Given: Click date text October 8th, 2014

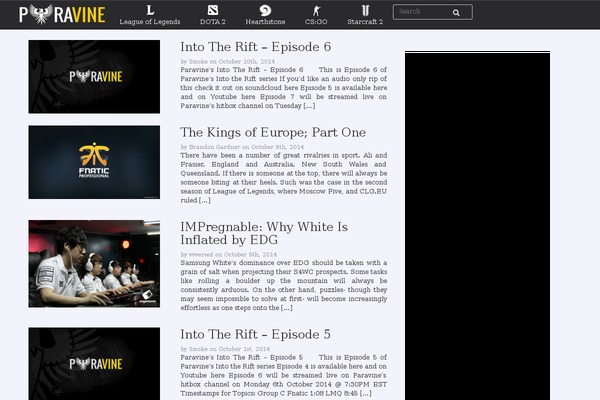Looking at the screenshot, I should [277, 147].
